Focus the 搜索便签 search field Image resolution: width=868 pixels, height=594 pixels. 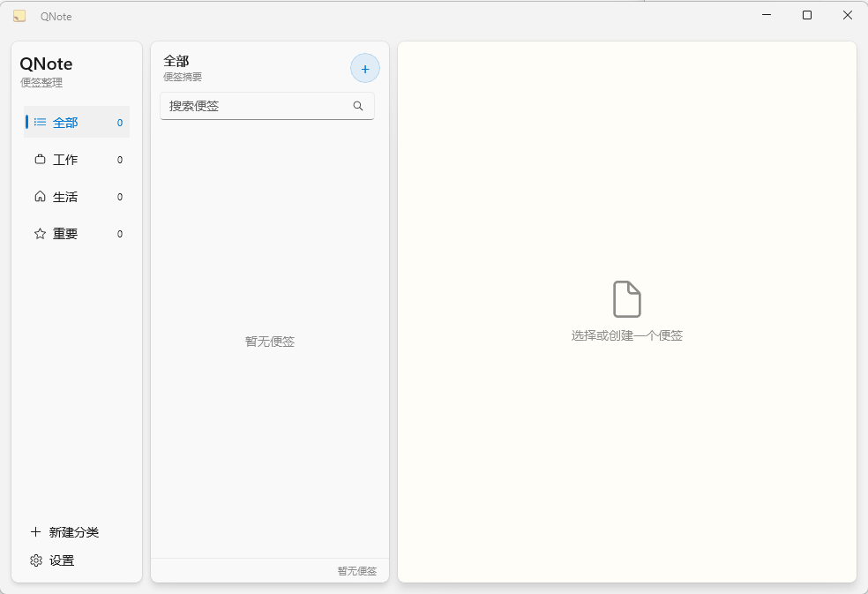tap(267, 106)
